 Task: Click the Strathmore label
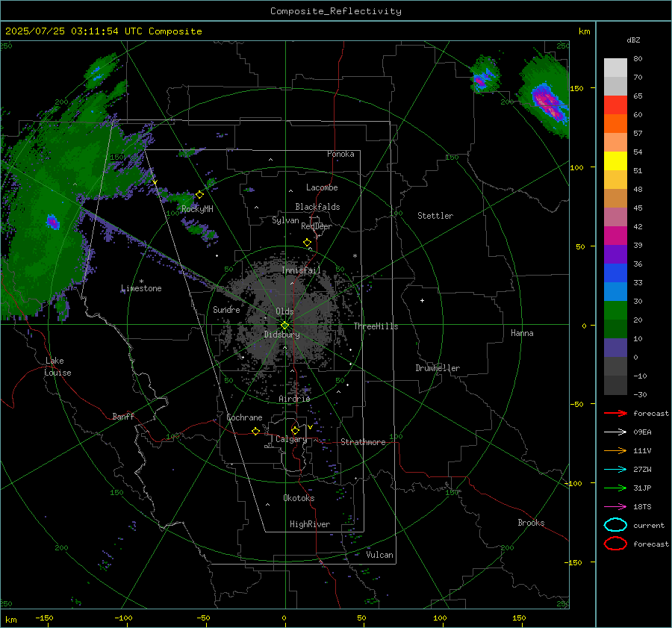coord(363,442)
